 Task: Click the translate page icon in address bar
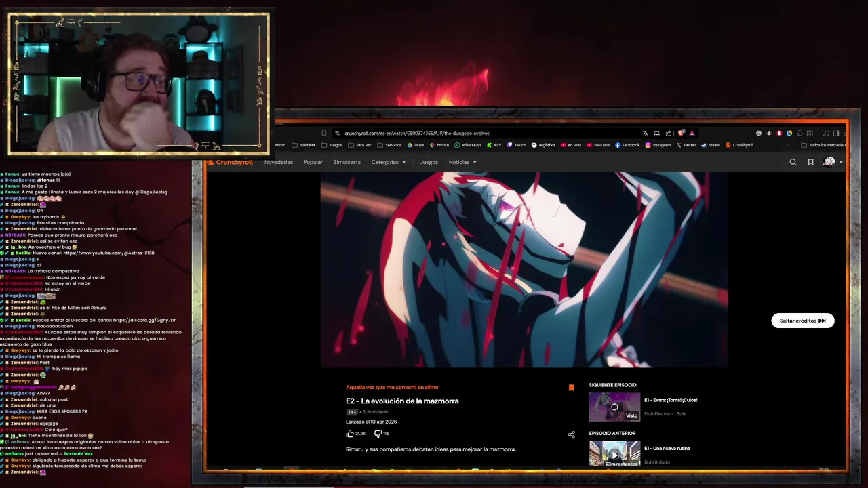[645, 134]
